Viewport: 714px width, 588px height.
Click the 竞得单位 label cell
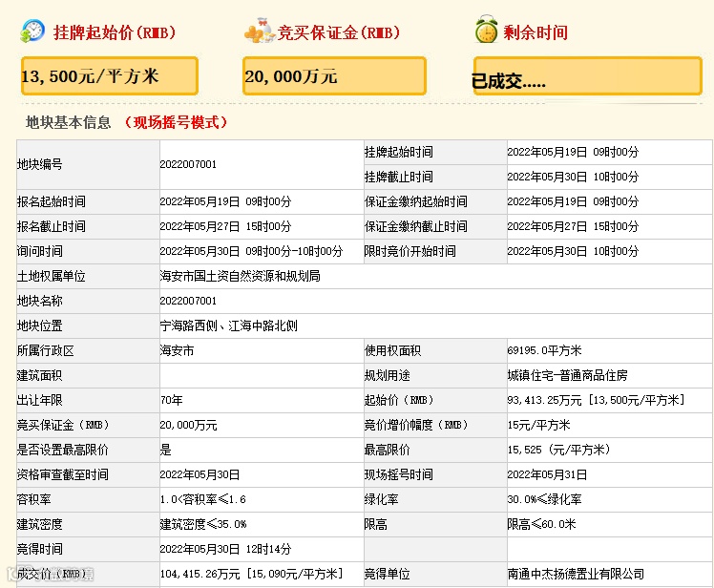coord(435,575)
